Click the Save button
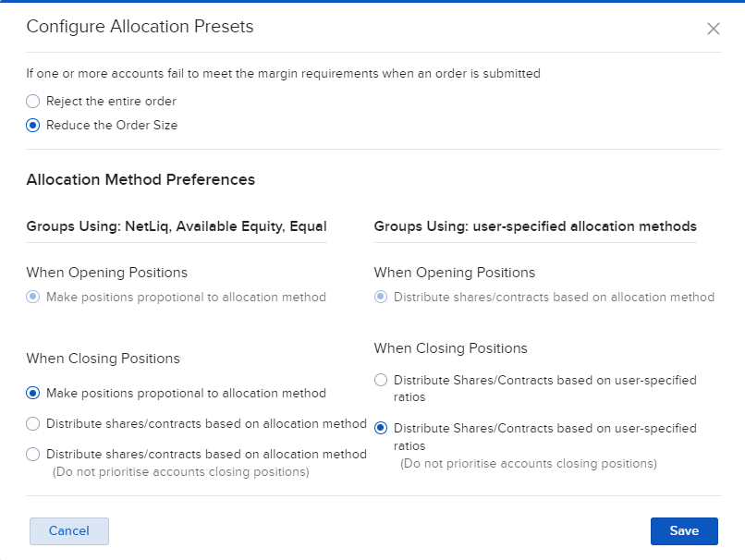Screen dimensions: 745x560 pos(684,530)
